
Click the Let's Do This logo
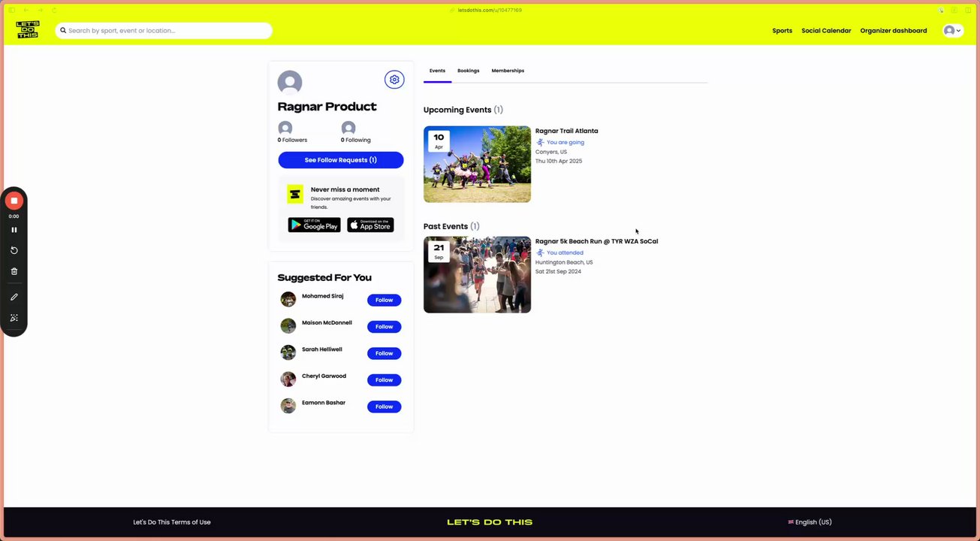point(28,30)
